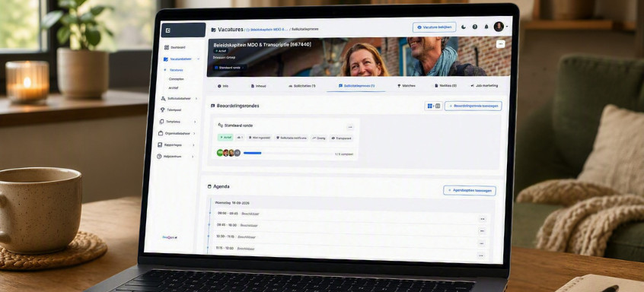644x292 pixels.
Task: Click Agendaopties toevoegen button
Action: [470, 191]
